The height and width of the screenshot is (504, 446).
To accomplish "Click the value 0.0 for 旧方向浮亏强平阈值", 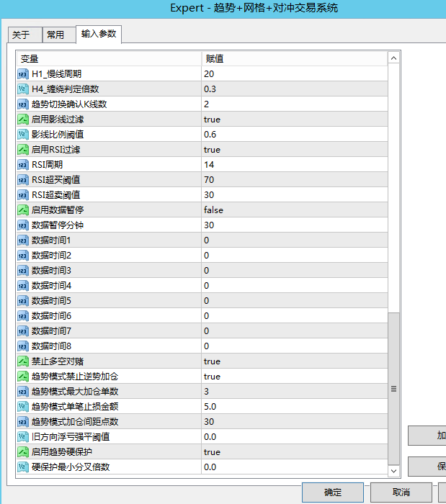I will (210, 437).
